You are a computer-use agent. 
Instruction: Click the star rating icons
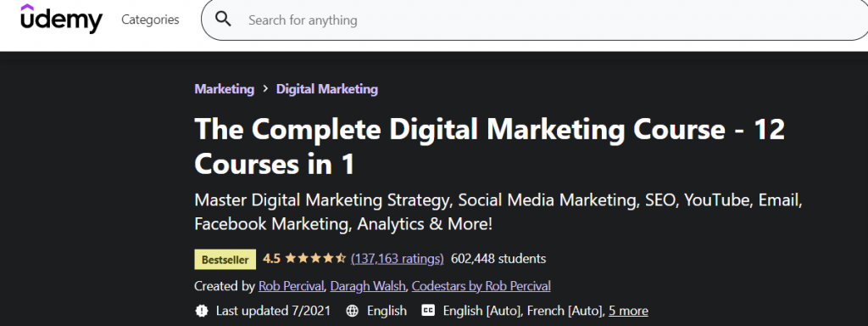pyautogui.click(x=315, y=258)
